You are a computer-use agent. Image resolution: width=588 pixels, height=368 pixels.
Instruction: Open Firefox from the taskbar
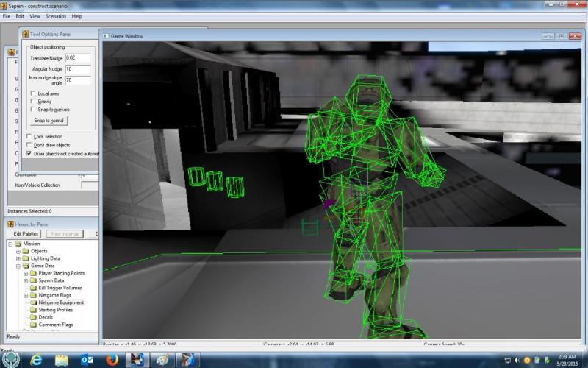112,360
